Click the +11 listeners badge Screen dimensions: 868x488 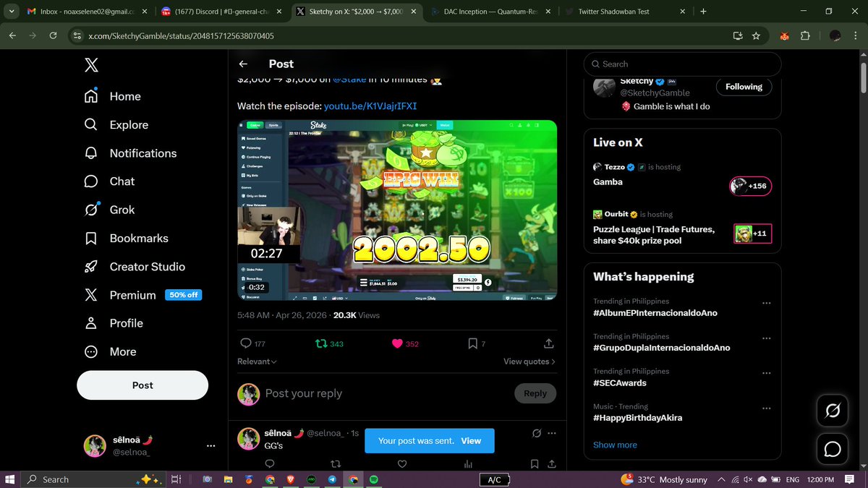(753, 234)
